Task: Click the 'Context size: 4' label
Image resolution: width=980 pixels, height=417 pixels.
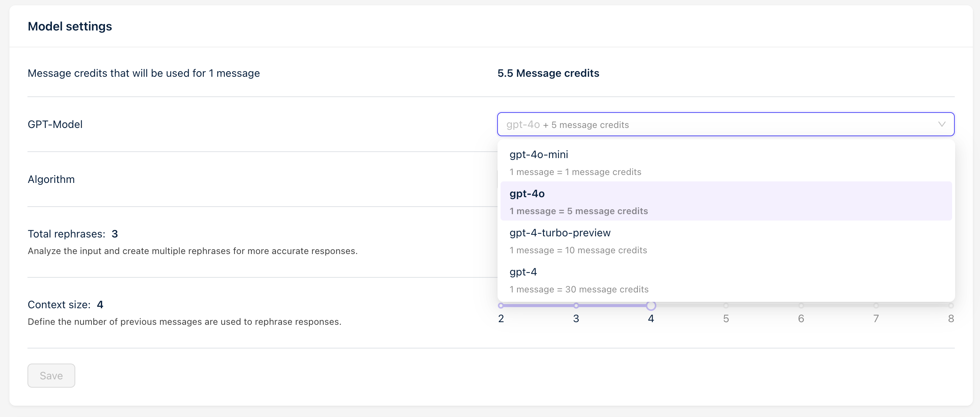Action: [65, 304]
